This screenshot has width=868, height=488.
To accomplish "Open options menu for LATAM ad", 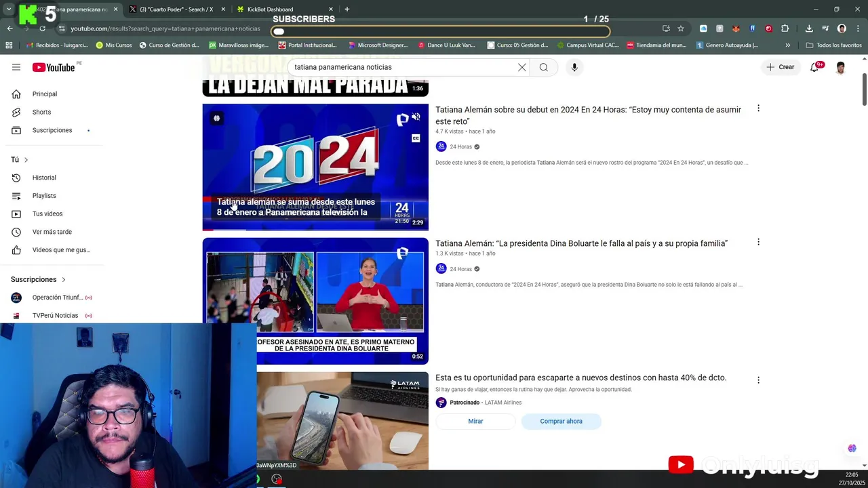I will 758,380.
